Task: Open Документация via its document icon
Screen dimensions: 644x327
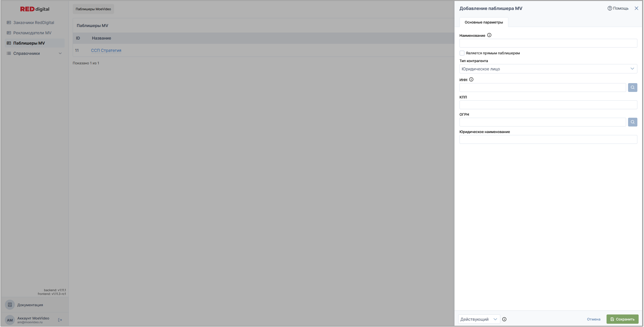Action: [10, 305]
